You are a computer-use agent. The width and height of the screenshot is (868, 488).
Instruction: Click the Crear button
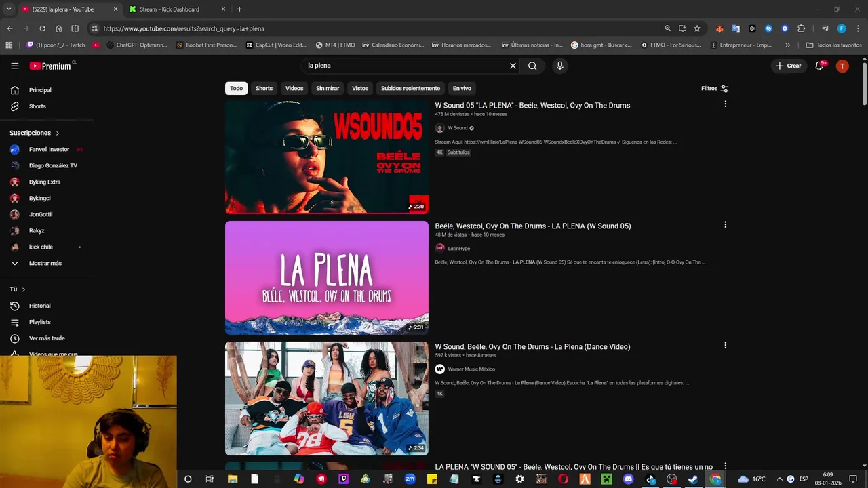click(x=789, y=66)
